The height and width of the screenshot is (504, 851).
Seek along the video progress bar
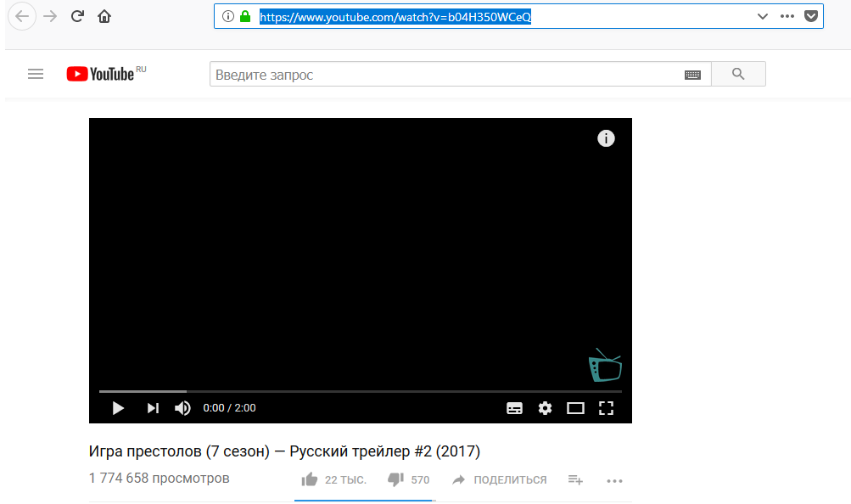click(x=361, y=391)
